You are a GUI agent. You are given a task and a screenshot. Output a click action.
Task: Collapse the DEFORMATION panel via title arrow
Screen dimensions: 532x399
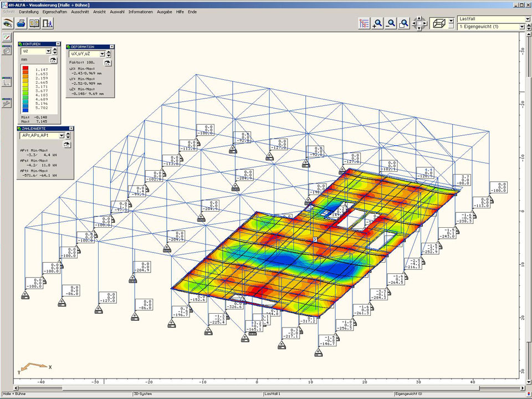[x=108, y=47]
